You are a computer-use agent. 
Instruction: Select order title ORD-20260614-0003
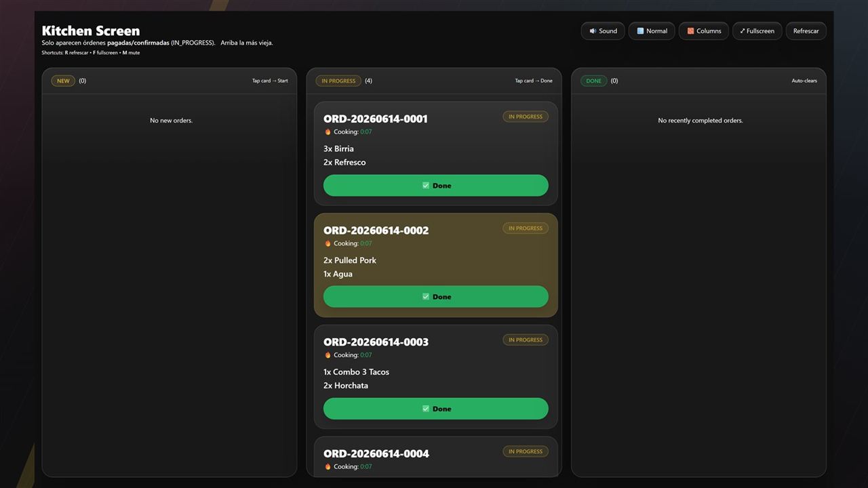pyautogui.click(x=376, y=342)
